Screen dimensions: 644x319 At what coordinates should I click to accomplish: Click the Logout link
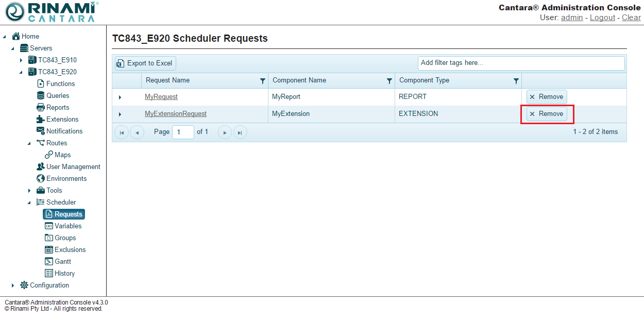tap(602, 18)
